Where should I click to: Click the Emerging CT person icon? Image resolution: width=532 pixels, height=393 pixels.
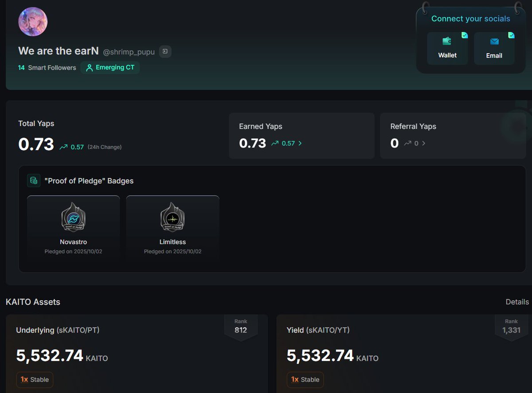90,68
